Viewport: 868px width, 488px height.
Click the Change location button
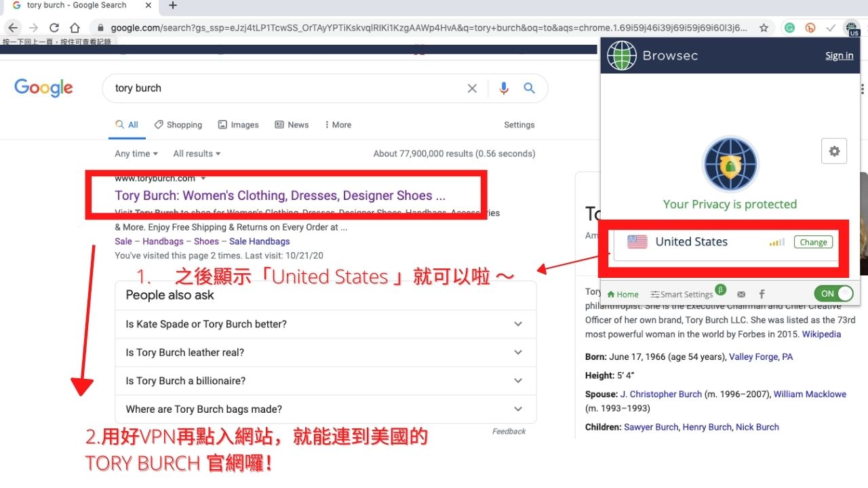coord(813,242)
